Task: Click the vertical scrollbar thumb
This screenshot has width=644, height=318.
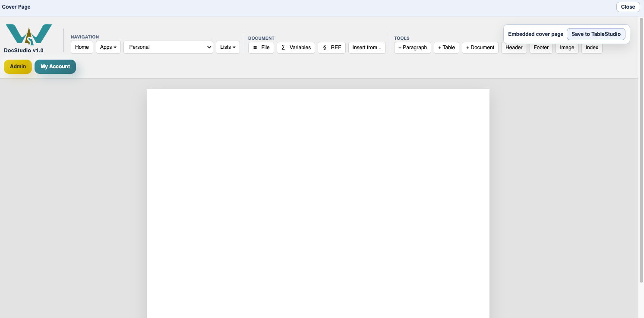Action: [641, 150]
